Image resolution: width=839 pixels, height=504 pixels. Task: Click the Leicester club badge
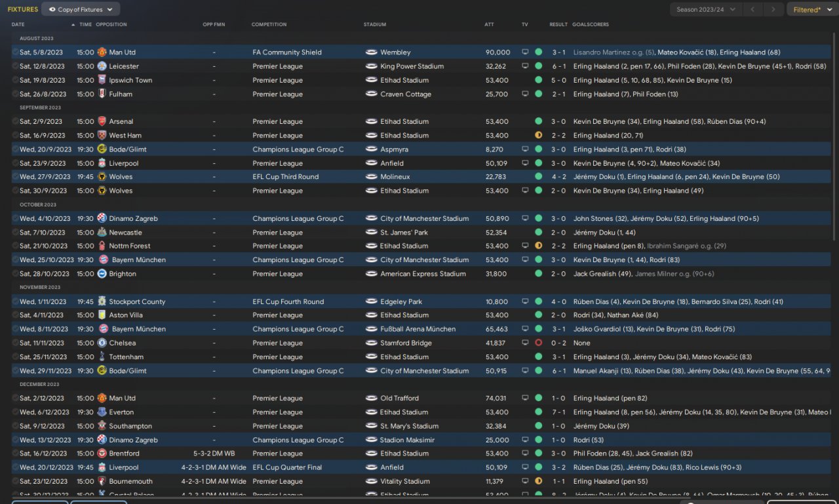[x=102, y=66]
